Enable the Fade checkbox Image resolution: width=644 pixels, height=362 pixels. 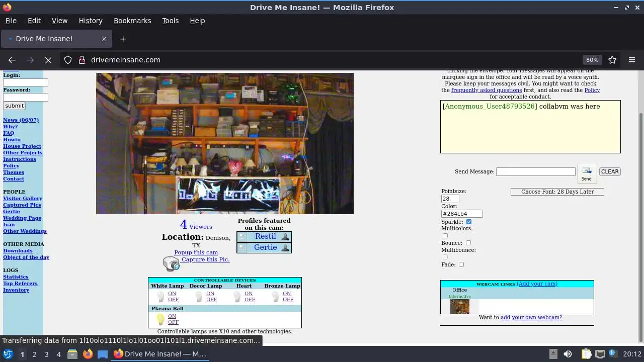[x=461, y=264]
